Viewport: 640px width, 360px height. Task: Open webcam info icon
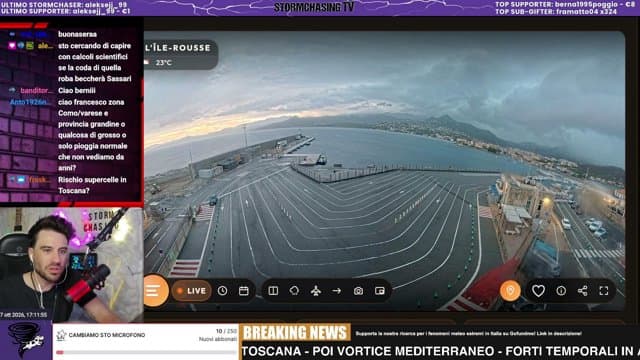coord(561,291)
